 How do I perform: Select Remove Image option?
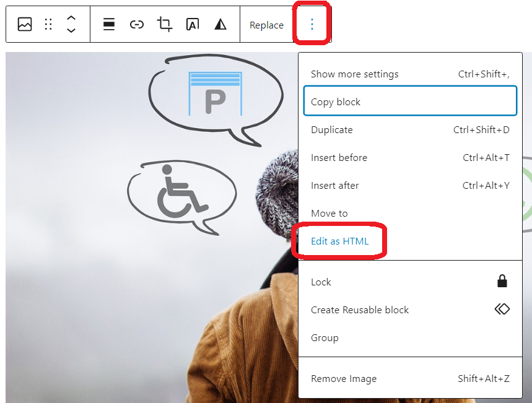(410, 378)
